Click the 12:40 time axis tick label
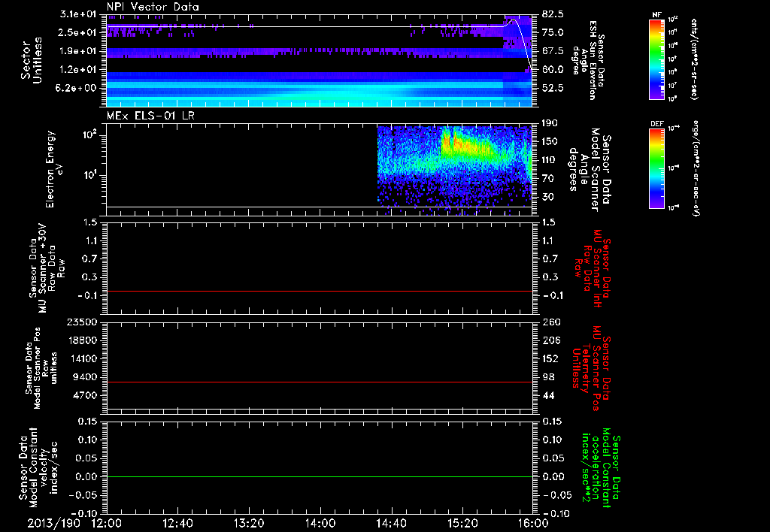Image resolution: width=770 pixels, height=532 pixels. pos(177,523)
